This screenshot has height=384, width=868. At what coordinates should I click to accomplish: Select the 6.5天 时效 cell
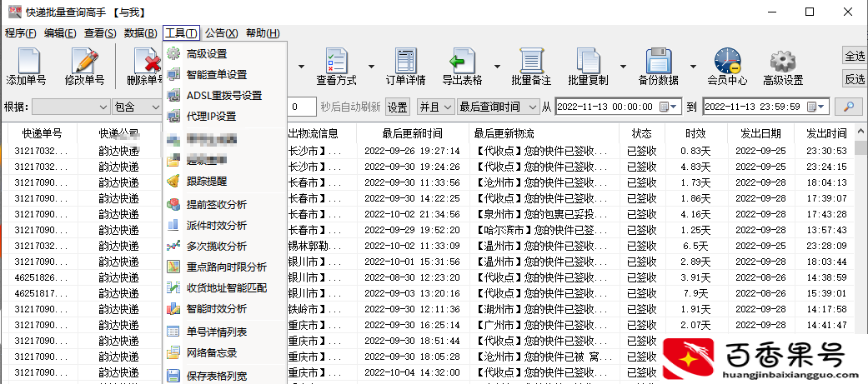point(695,246)
